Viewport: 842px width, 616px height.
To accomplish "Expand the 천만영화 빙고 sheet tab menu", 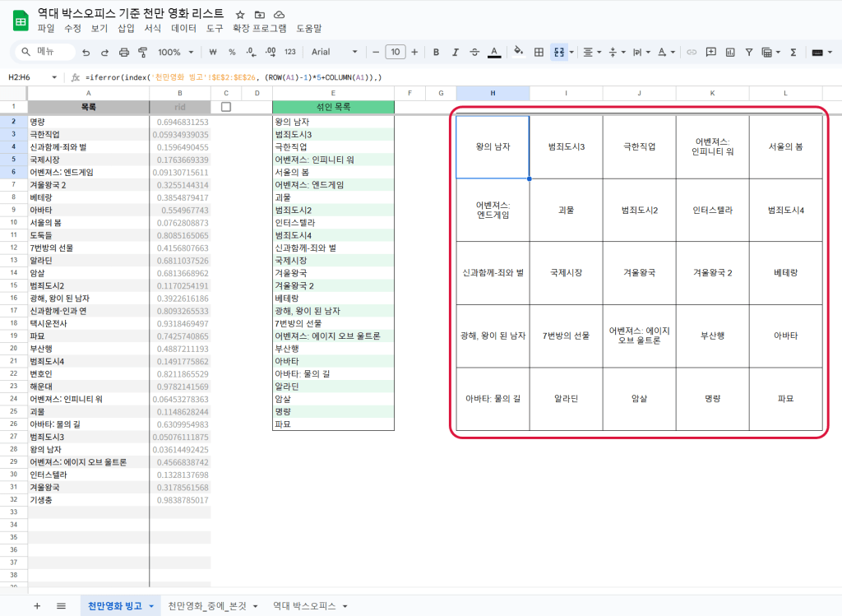I will (152, 606).
